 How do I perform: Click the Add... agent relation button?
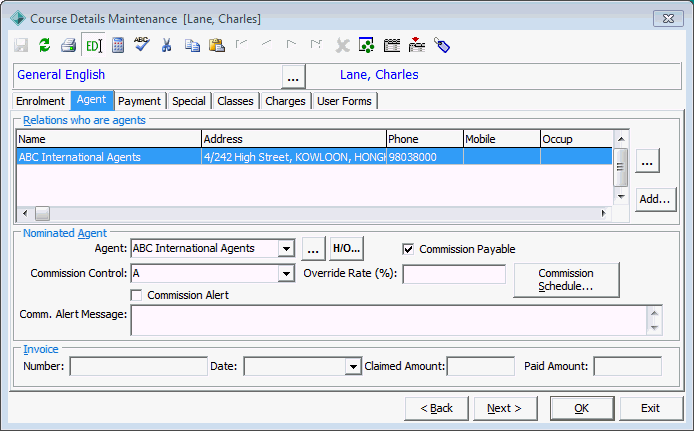point(655,199)
